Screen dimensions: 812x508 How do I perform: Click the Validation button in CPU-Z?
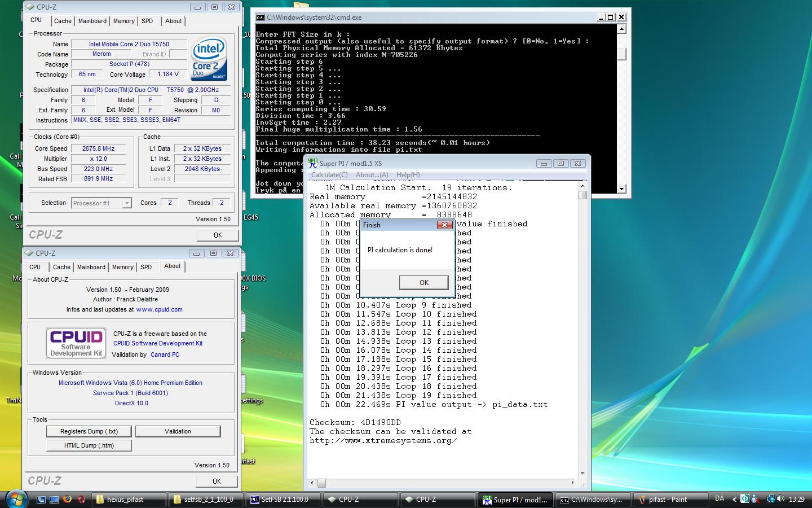pyautogui.click(x=178, y=431)
